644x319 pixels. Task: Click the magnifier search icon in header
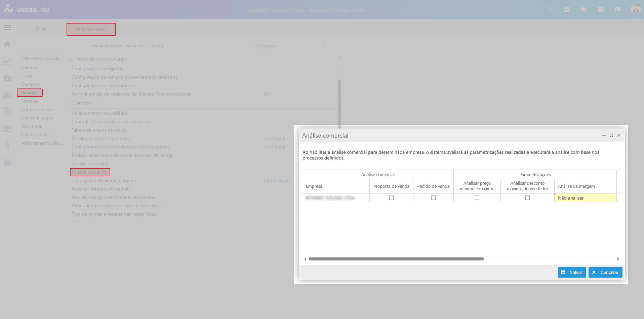point(550,9)
